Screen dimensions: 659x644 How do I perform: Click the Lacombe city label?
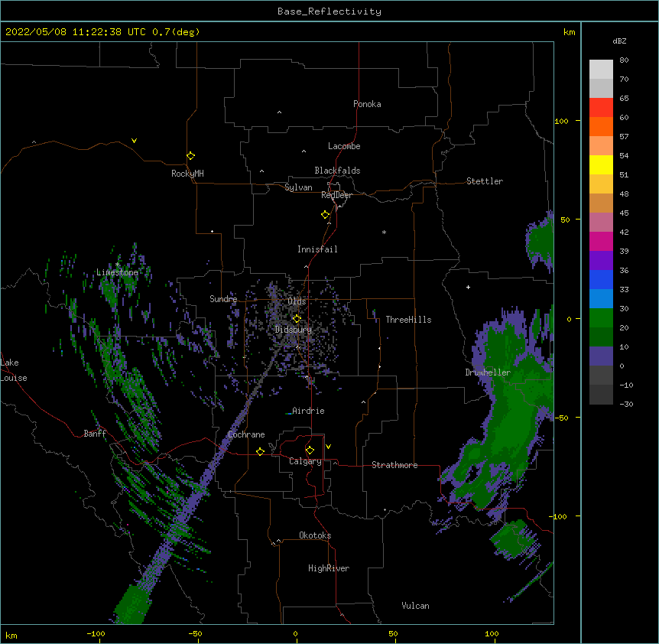[344, 146]
